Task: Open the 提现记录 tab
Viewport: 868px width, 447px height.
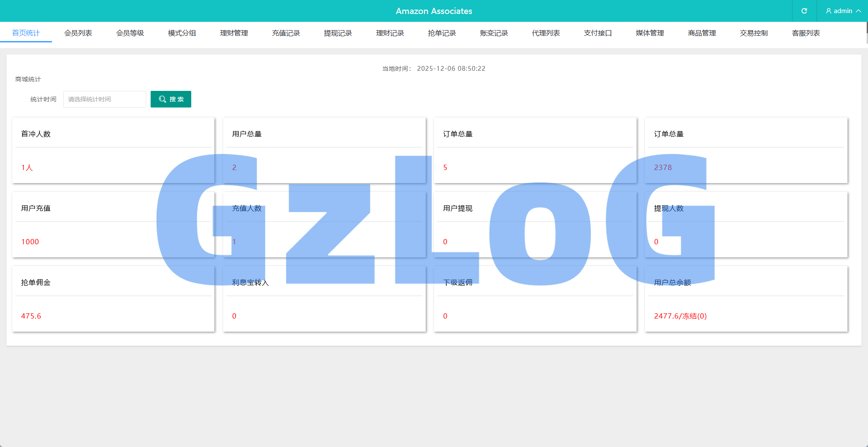Action: pos(338,33)
